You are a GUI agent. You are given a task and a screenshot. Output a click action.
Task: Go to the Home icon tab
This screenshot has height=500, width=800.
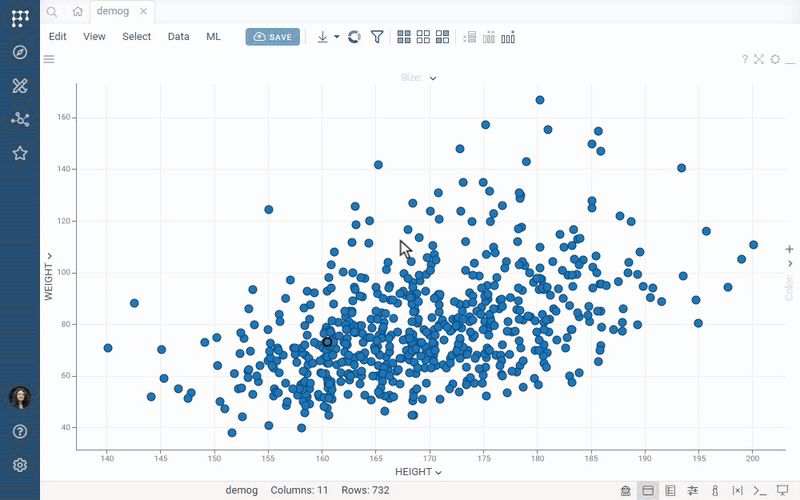point(78,11)
